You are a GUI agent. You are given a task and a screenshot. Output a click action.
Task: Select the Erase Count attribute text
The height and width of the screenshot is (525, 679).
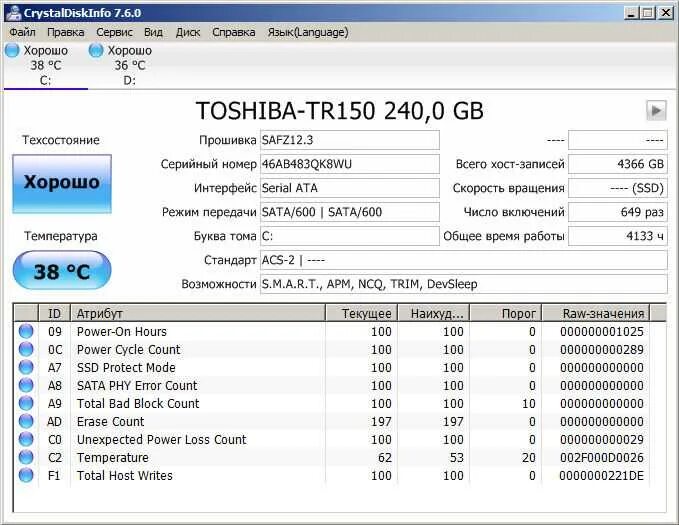point(110,421)
